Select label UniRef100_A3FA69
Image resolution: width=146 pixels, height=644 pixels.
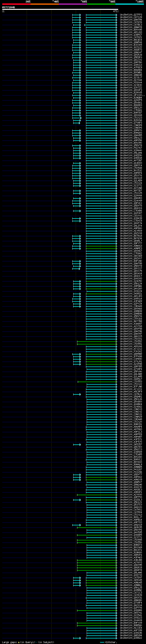tap(131, 301)
